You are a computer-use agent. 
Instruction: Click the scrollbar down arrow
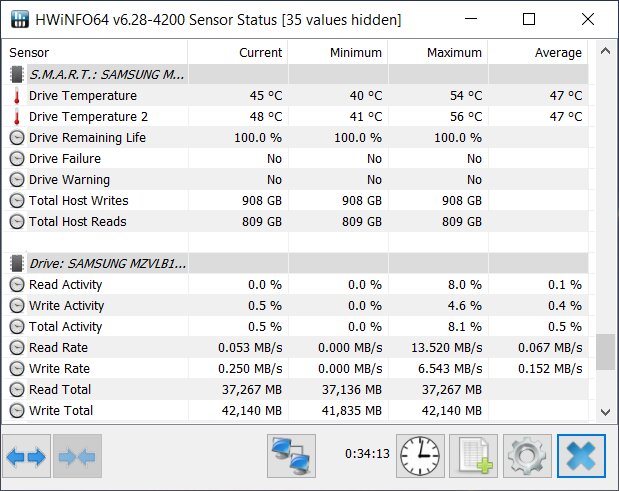605,412
